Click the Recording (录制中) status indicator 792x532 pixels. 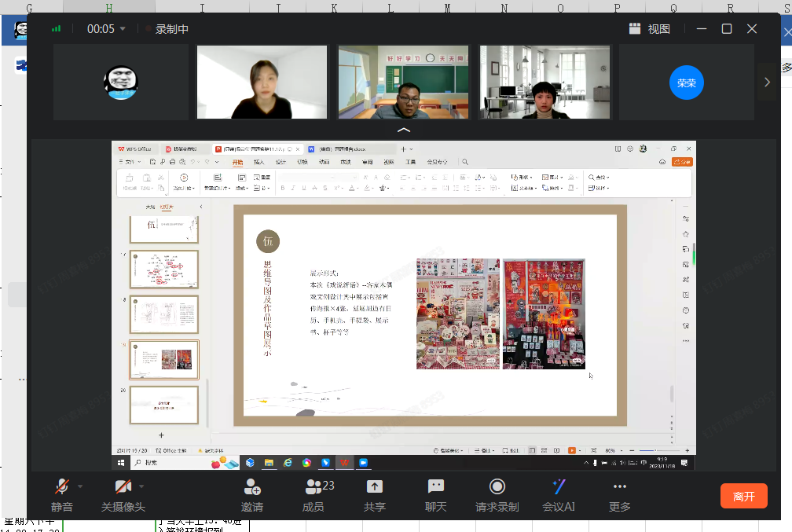(x=167, y=29)
